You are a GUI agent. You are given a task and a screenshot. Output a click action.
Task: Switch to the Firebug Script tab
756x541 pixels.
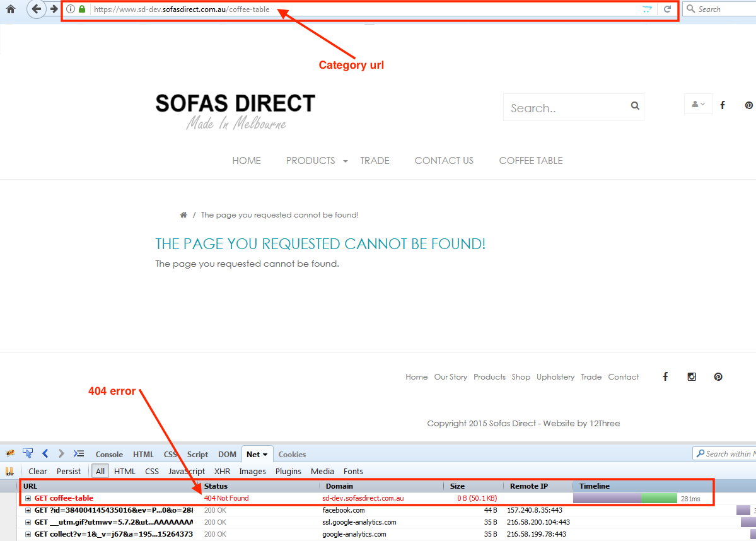197,454
